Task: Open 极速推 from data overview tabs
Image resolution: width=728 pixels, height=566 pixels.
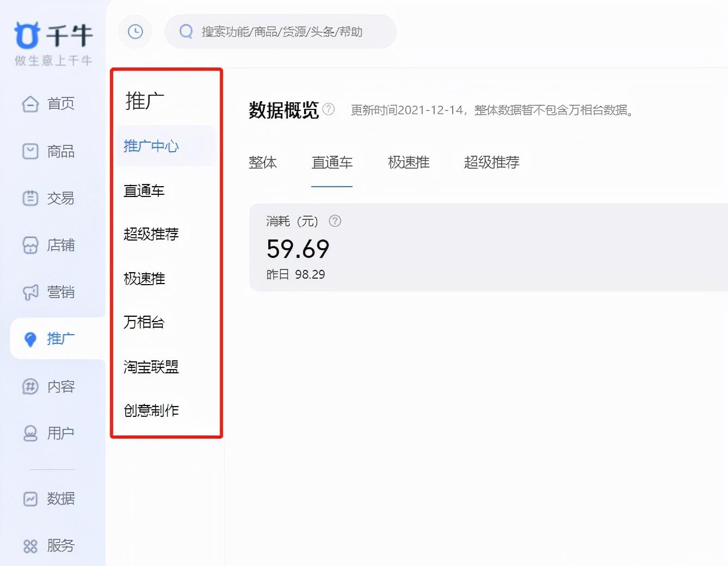Action: [x=409, y=163]
